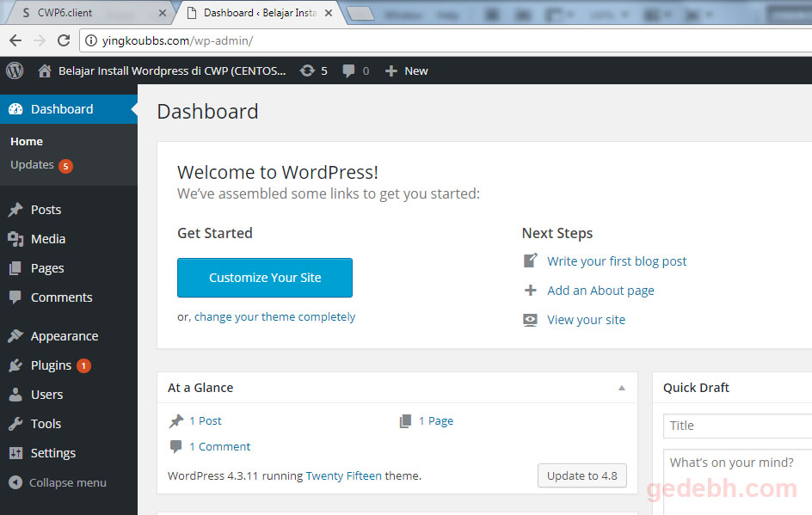812x515 pixels.
Task: Click the write icon beside first blog post
Action: pyautogui.click(x=530, y=261)
